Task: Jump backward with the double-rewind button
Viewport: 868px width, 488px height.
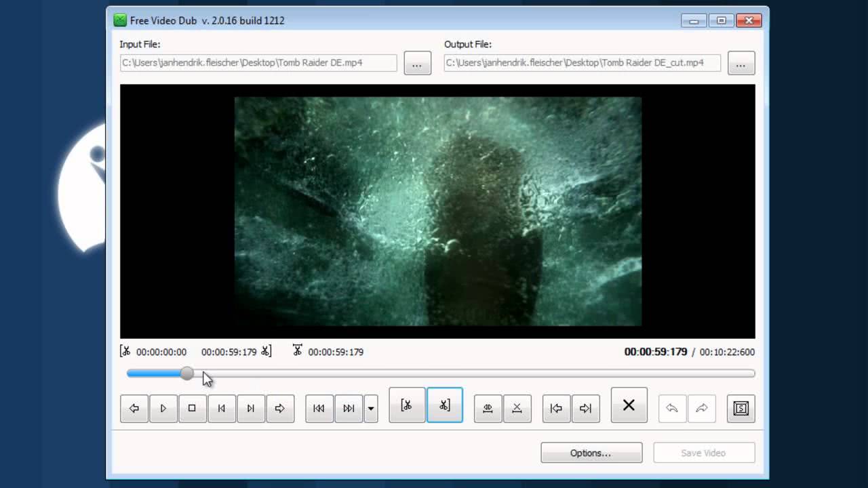Action: [x=319, y=408]
